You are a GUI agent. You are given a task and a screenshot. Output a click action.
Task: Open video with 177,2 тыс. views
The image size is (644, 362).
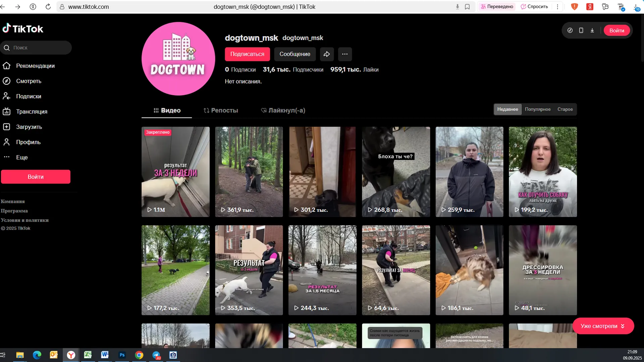[x=175, y=270]
